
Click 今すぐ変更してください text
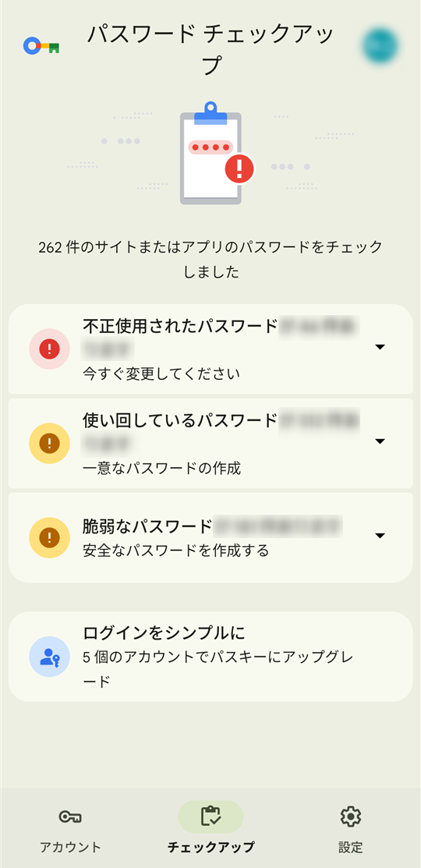(161, 374)
